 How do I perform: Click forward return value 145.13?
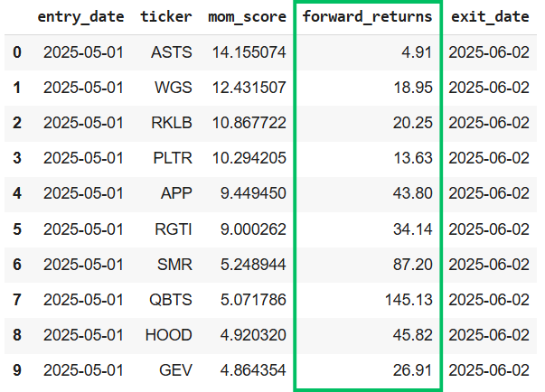tap(409, 300)
